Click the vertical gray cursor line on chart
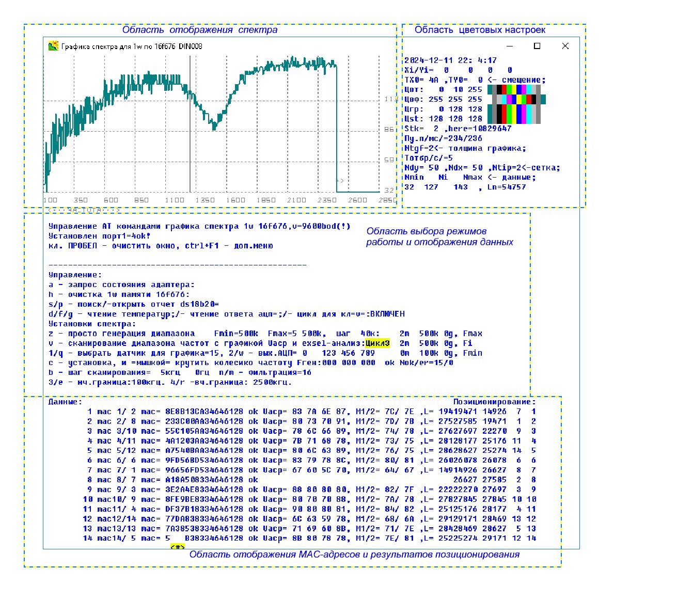 point(190,124)
